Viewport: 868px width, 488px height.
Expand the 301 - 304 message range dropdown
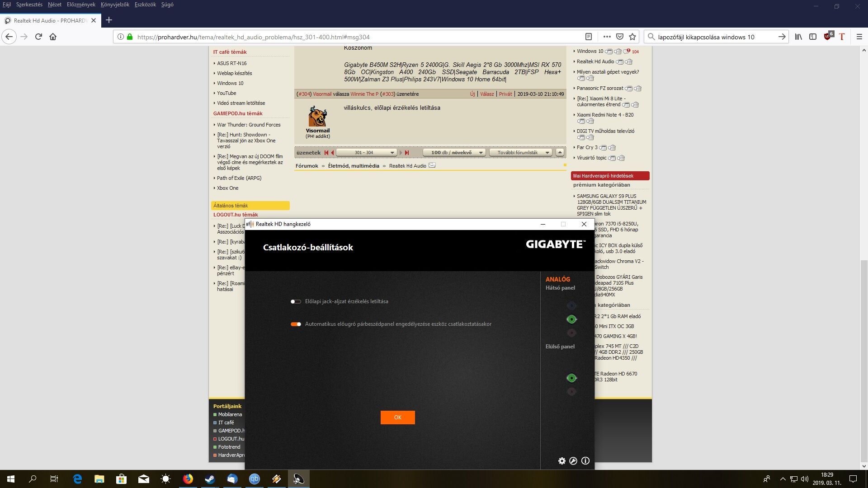pos(367,153)
